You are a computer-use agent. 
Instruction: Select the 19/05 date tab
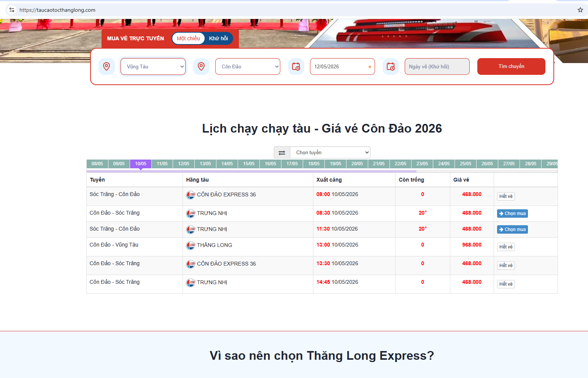pos(335,164)
